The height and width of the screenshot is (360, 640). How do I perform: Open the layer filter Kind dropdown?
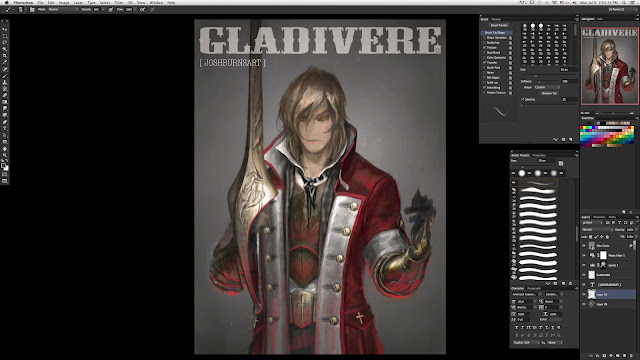click(593, 223)
